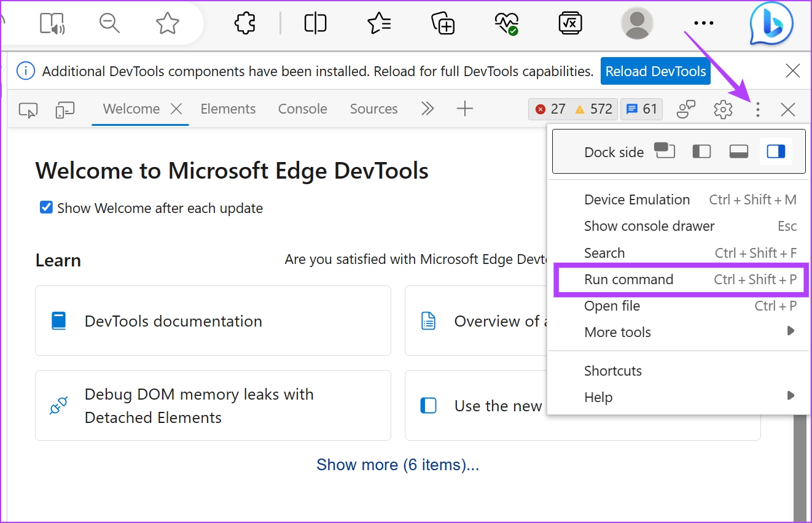This screenshot has width=812, height=523.
Task: Toggle device emulation icon
Action: [64, 110]
